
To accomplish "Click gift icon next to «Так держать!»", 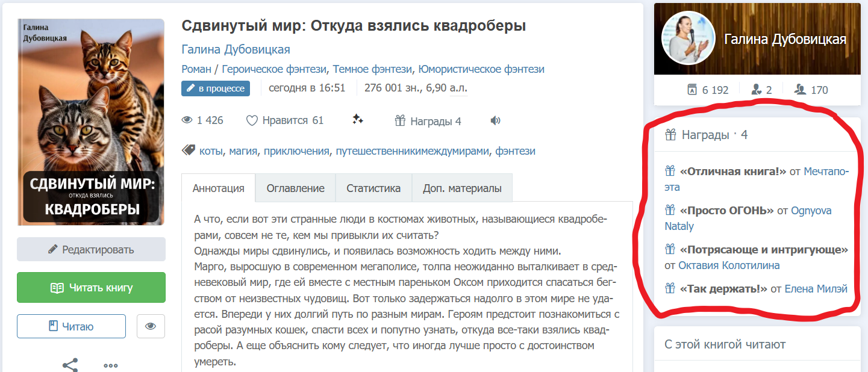I will pyautogui.click(x=670, y=288).
